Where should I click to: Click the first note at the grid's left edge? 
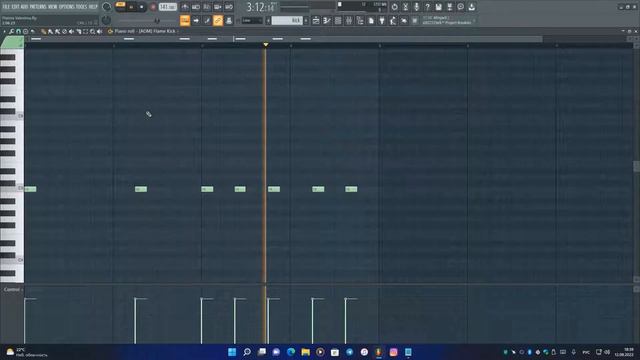[x=30, y=189]
